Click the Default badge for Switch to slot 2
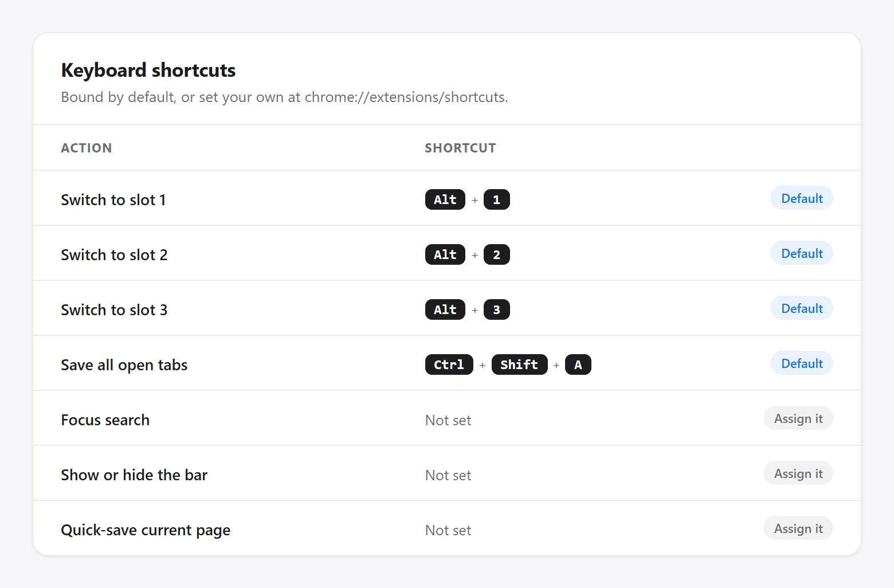894x588 pixels. (801, 253)
